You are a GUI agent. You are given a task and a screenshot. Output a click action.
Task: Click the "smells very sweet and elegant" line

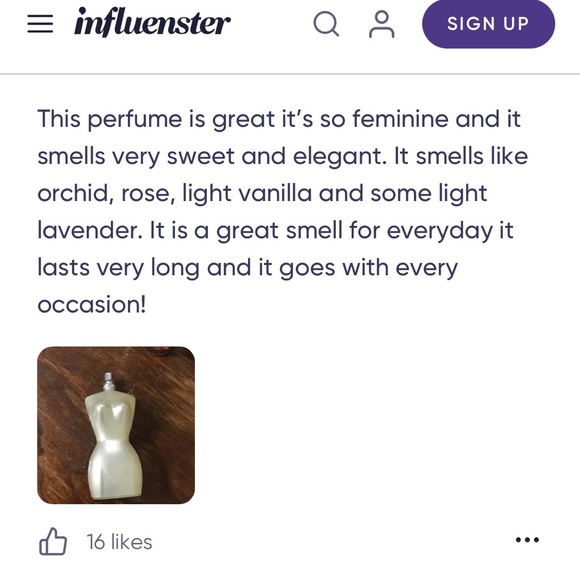283,156
